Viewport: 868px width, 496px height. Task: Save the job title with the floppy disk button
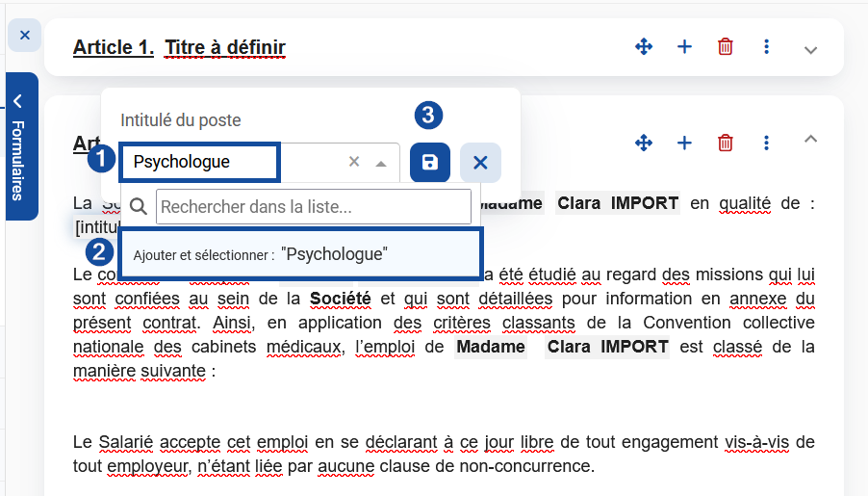coord(430,163)
